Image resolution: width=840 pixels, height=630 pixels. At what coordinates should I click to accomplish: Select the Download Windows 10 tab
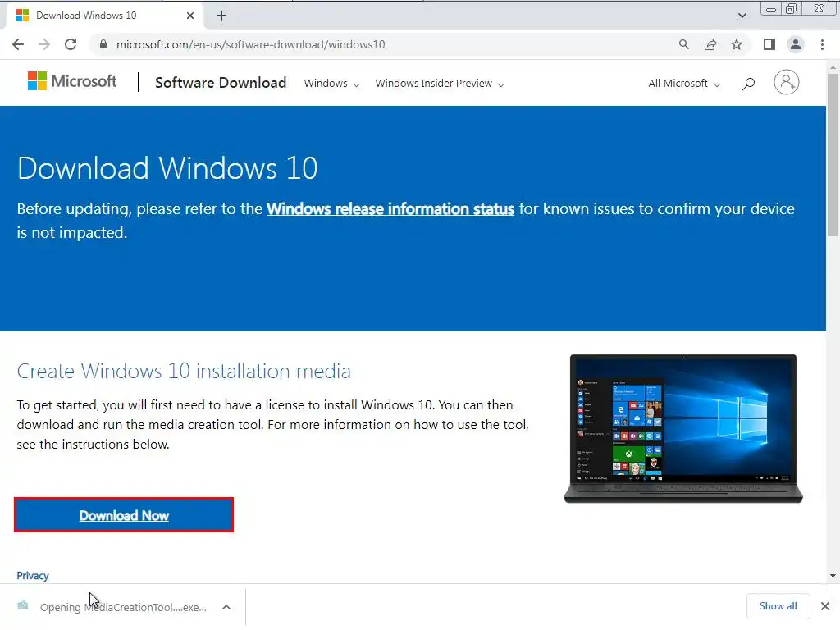click(105, 16)
